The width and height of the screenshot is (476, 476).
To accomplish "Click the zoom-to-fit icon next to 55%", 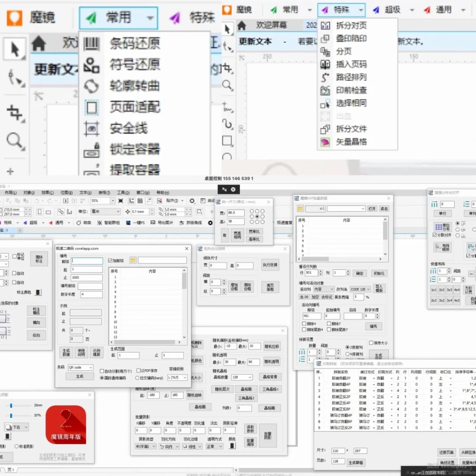I will point(120,201).
